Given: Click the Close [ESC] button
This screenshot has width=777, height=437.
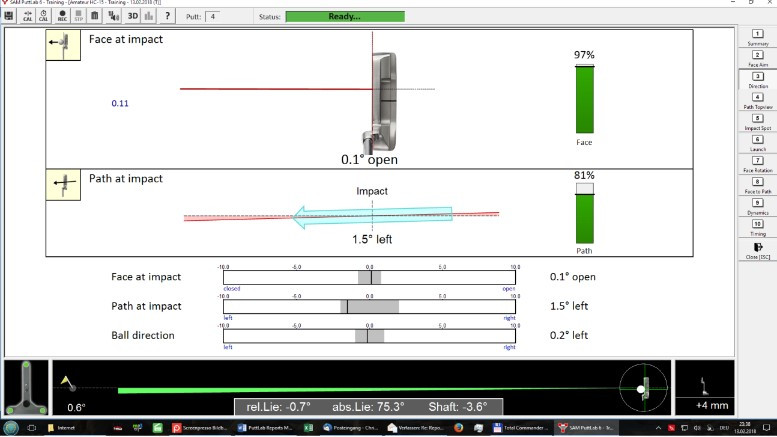Looking at the screenshot, I should (x=757, y=250).
